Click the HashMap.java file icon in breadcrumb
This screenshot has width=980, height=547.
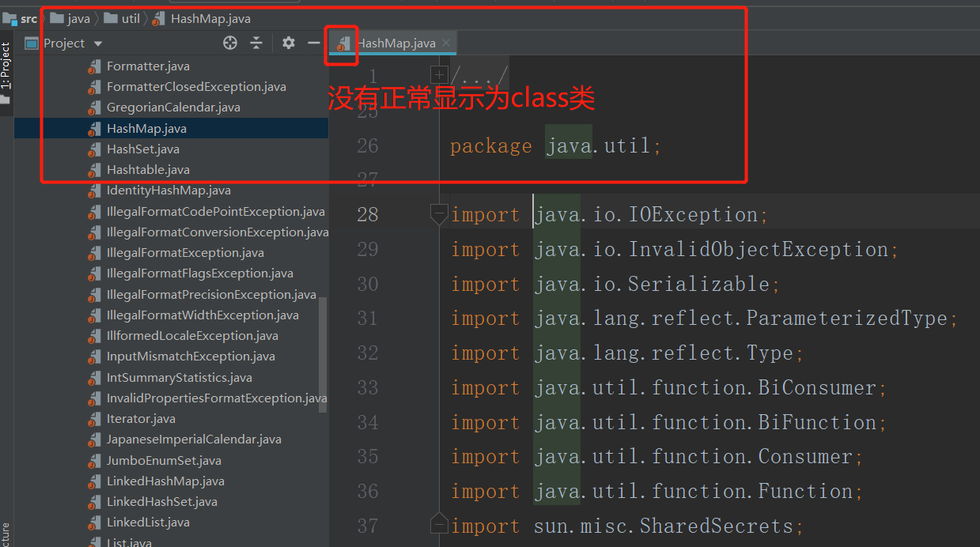pyautogui.click(x=159, y=18)
